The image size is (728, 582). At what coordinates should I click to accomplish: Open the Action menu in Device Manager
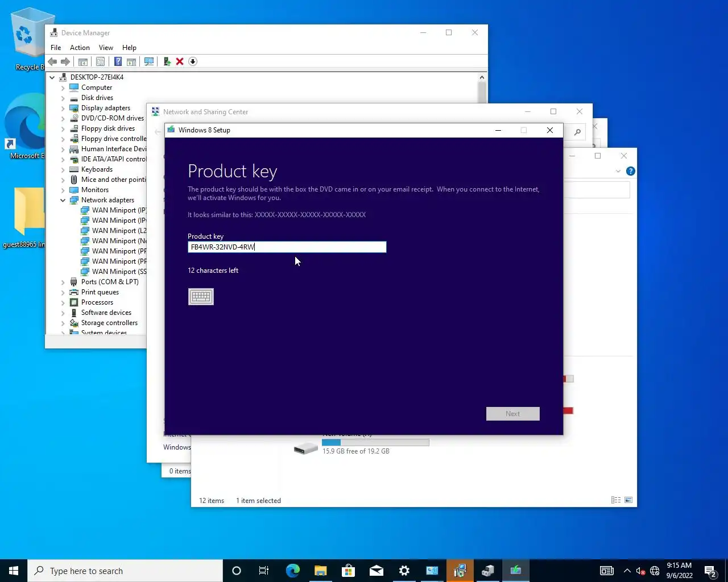[x=80, y=48]
